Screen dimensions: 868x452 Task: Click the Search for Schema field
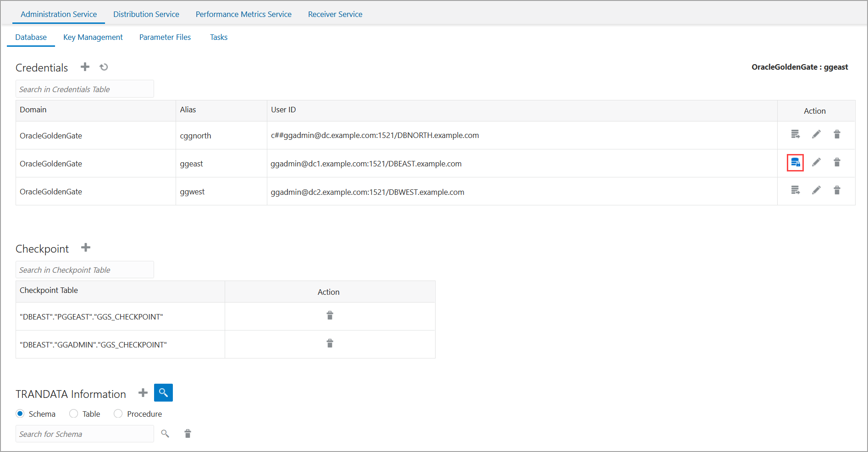tap(85, 434)
